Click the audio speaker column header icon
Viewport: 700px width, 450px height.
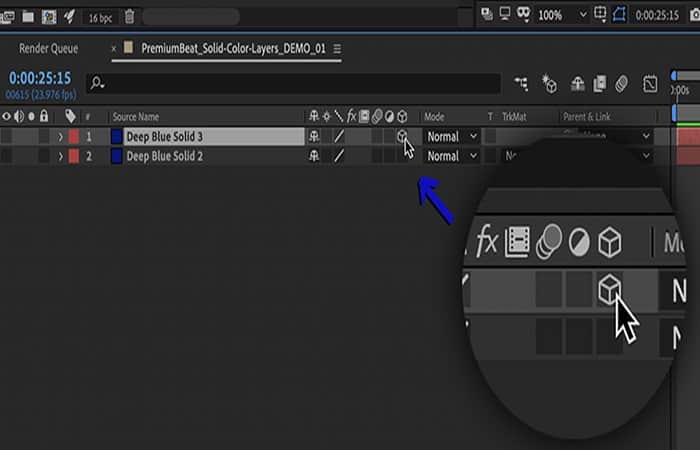[19, 117]
